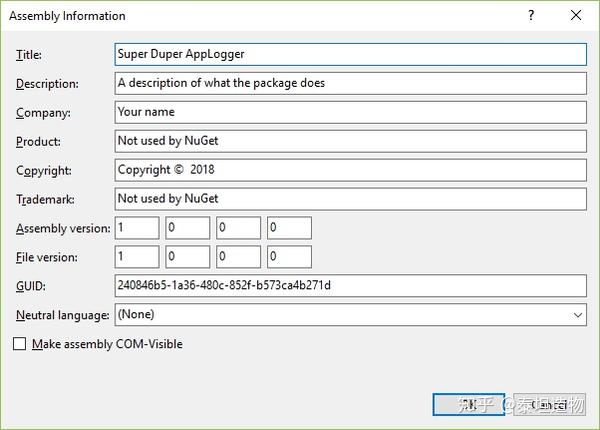This screenshot has height=430, width=600.
Task: Select the Product input field
Action: coord(350,141)
